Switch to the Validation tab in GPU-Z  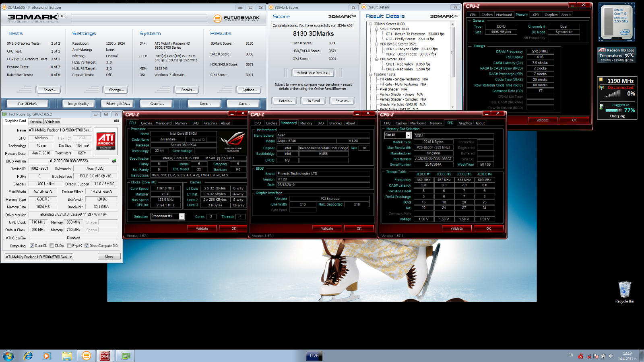[x=52, y=121]
